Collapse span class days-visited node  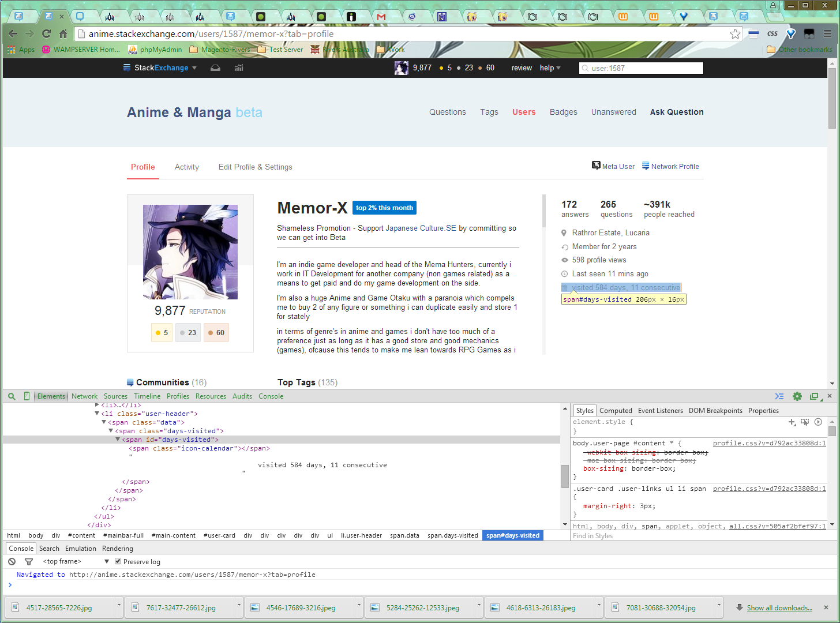pyautogui.click(x=111, y=430)
